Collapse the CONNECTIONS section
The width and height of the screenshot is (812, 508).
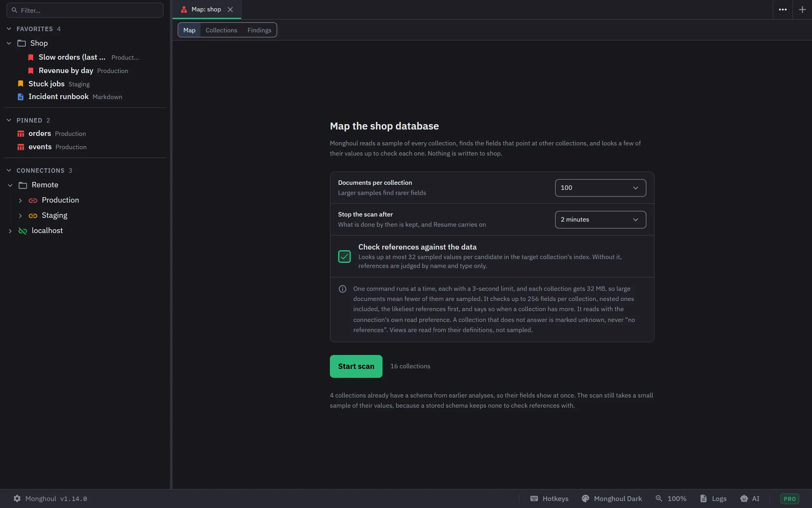(9, 170)
